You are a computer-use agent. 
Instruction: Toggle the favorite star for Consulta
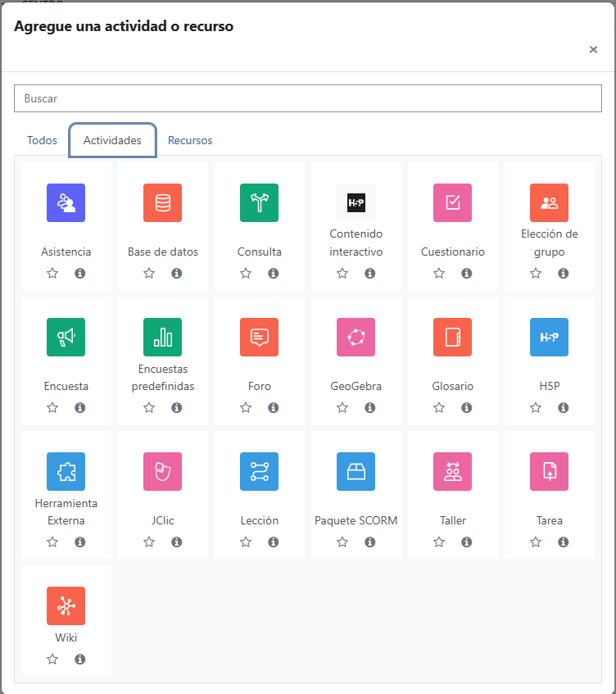(x=246, y=273)
